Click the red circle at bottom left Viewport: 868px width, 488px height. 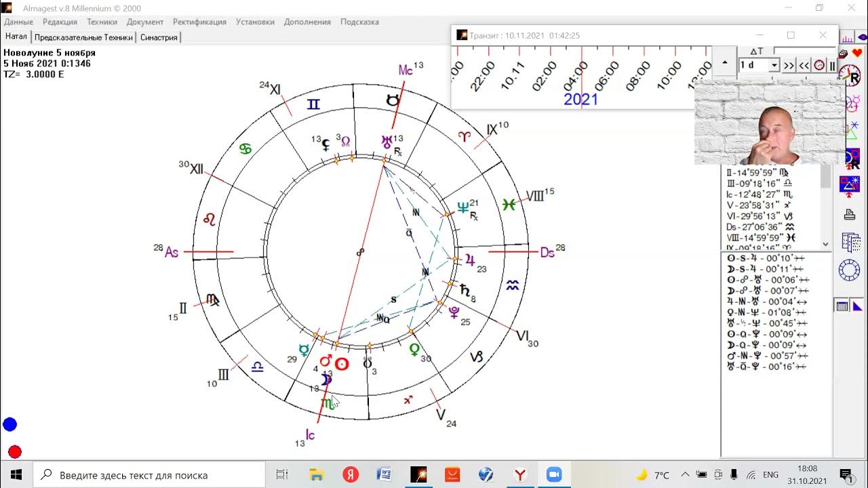tap(14, 451)
